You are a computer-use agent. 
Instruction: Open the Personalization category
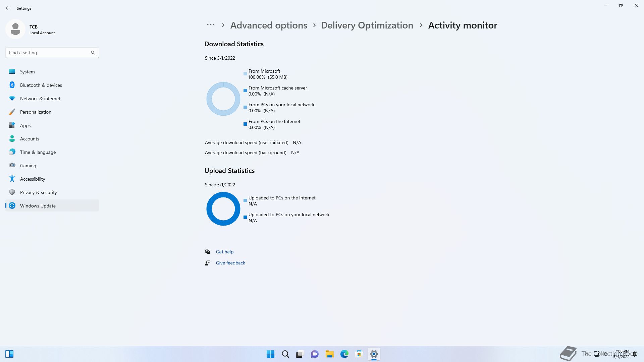[52, 112]
